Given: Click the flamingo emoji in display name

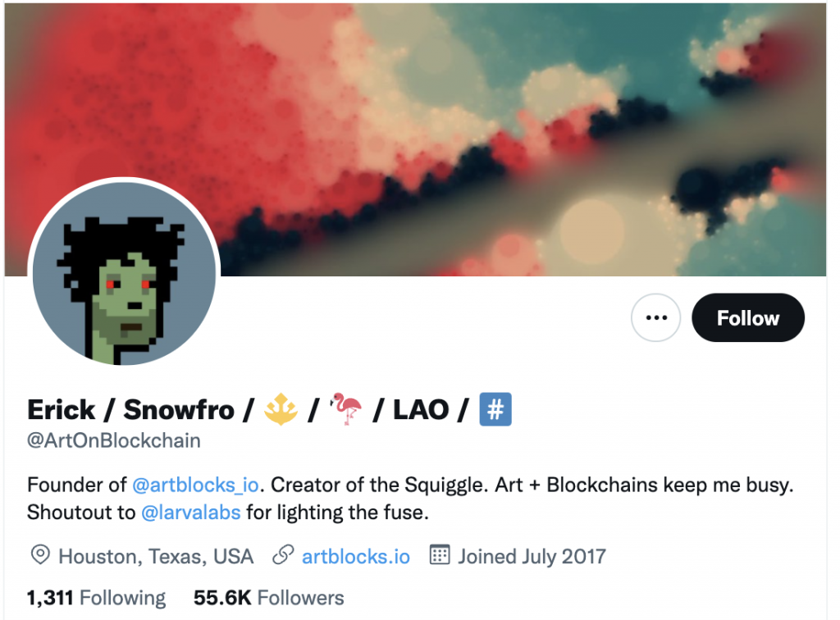Looking at the screenshot, I should coord(346,409).
